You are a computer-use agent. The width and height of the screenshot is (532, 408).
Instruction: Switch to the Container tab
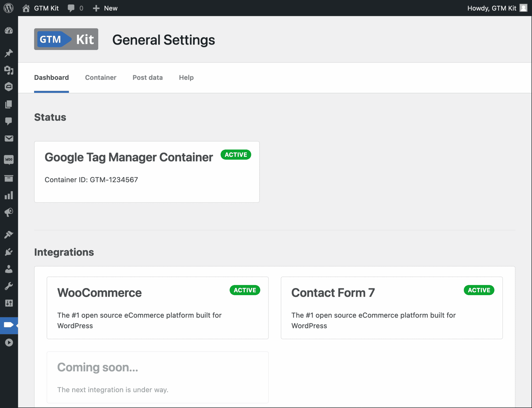(x=101, y=77)
